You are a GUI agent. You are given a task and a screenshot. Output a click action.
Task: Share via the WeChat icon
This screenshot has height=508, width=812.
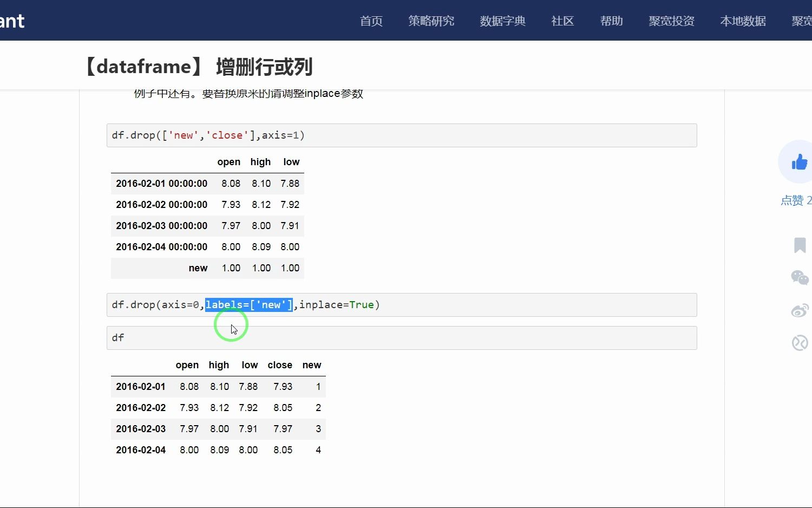(800, 277)
